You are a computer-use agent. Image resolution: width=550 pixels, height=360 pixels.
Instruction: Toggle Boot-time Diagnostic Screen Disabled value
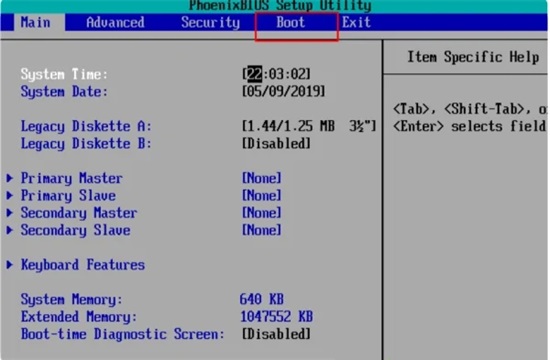pyautogui.click(x=276, y=334)
